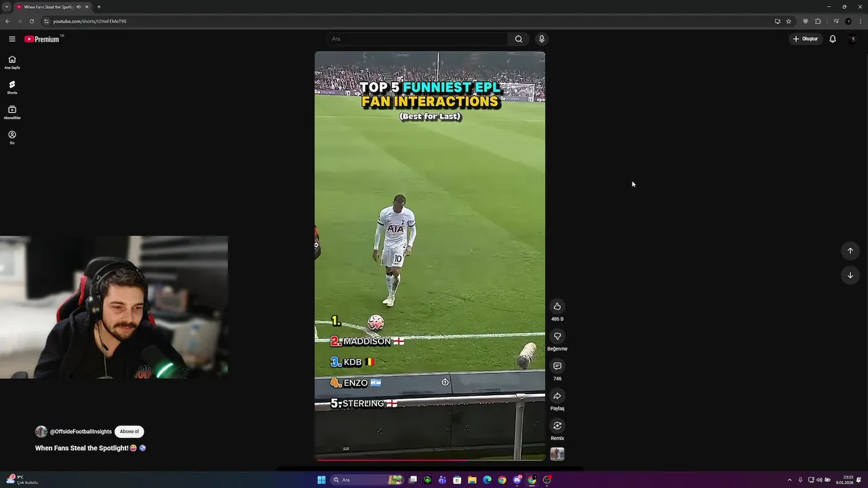Open the YouTube account avatar menu

(x=852, y=39)
